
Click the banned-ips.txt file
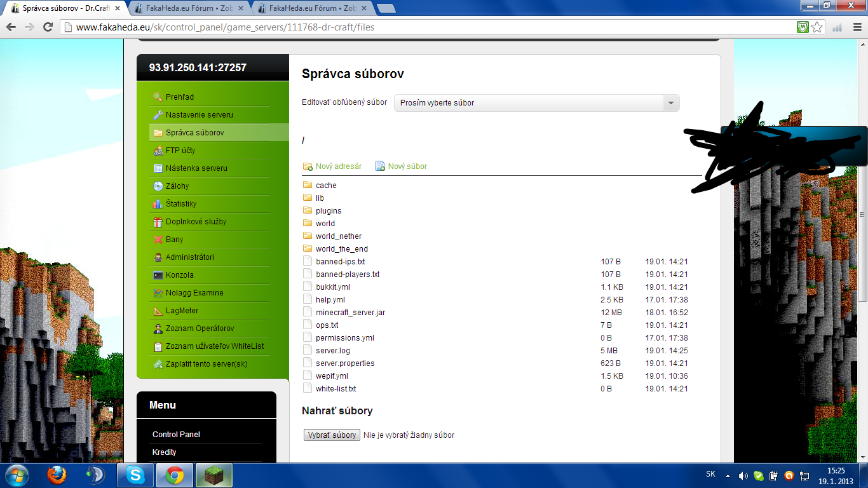pos(341,262)
